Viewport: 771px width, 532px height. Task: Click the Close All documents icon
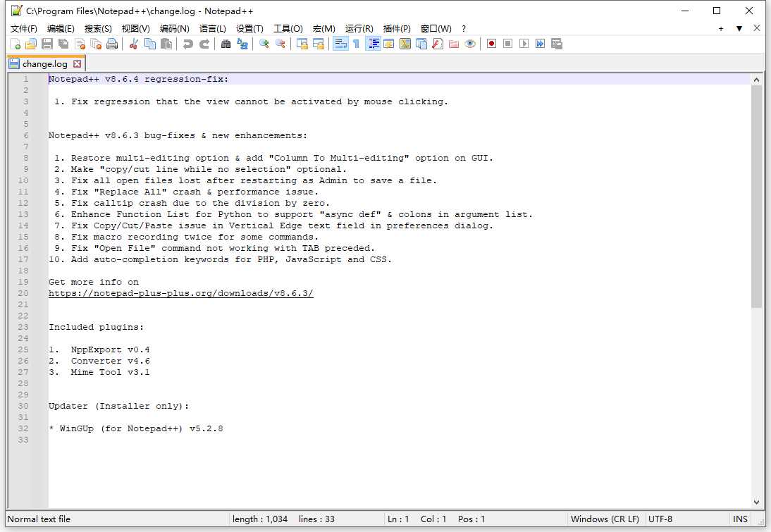tap(96, 44)
